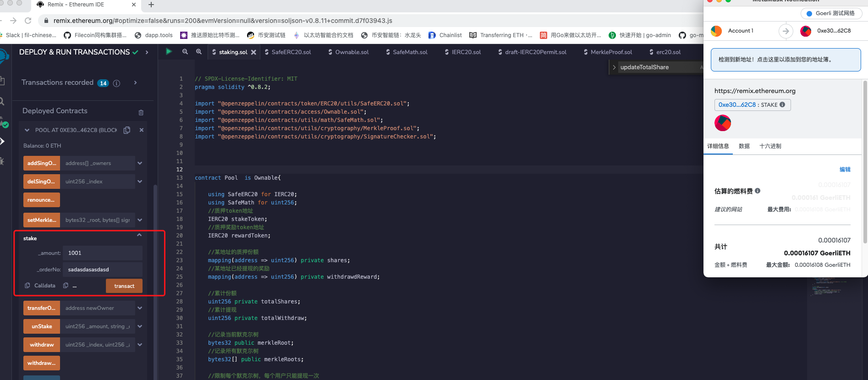Expand transferOwnership function parameters

click(140, 308)
